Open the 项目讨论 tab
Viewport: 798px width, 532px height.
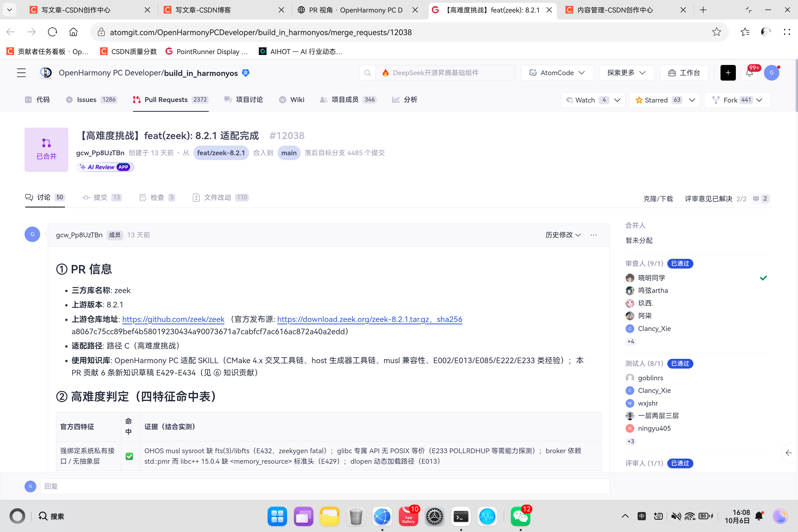[243, 100]
